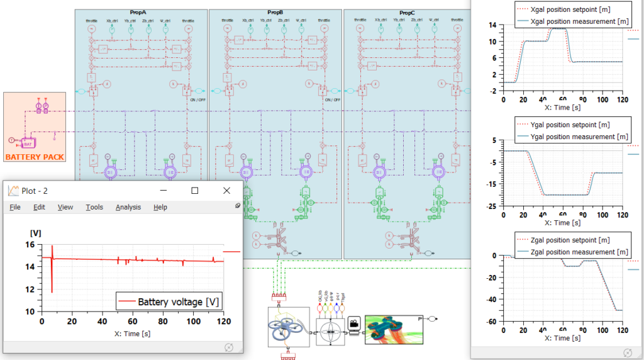Open the drone 3D animation thumbnail
This screenshot has height=360, width=644.
point(394,330)
